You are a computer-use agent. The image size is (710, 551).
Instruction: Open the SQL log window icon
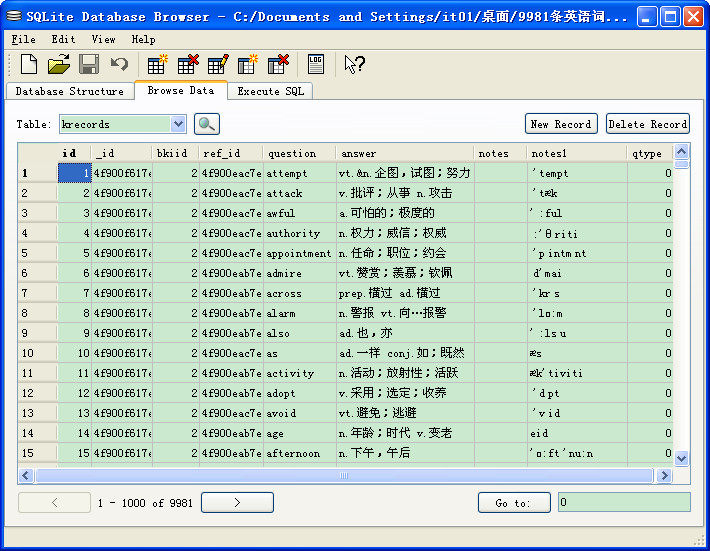[x=316, y=64]
